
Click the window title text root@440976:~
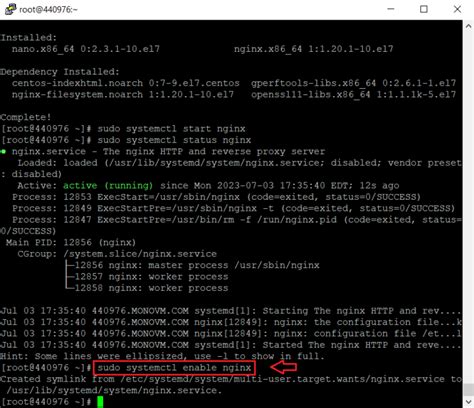tap(48, 9)
